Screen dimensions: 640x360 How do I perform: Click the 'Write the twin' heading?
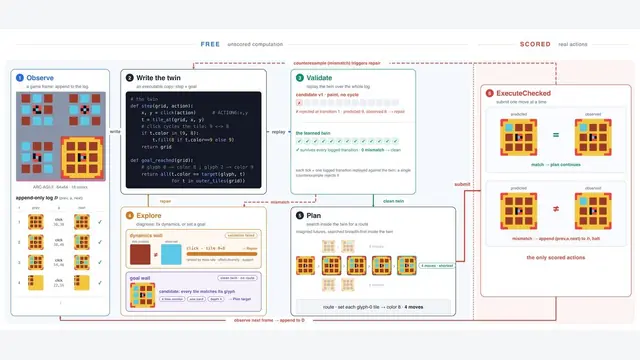(x=158, y=78)
